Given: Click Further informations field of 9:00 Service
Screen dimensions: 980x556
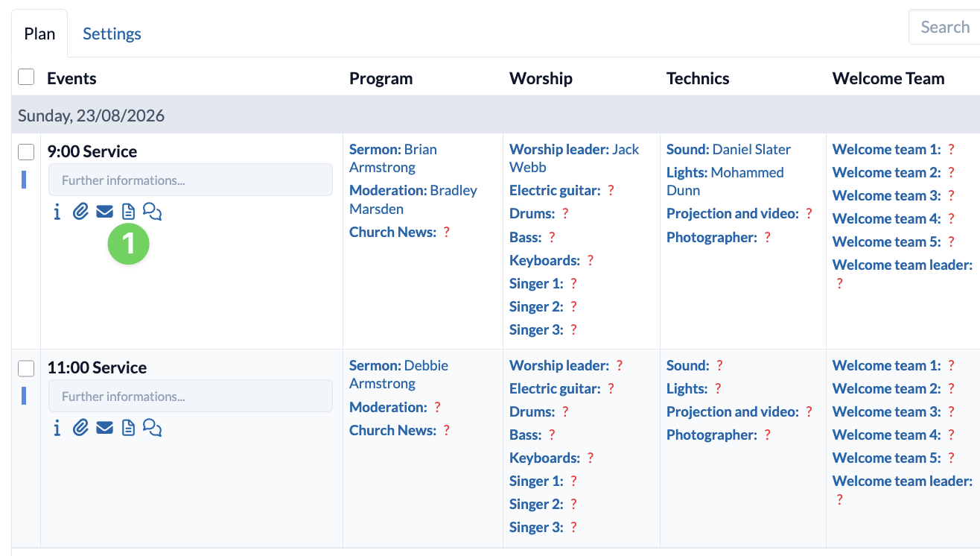Looking at the screenshot, I should click(x=191, y=180).
